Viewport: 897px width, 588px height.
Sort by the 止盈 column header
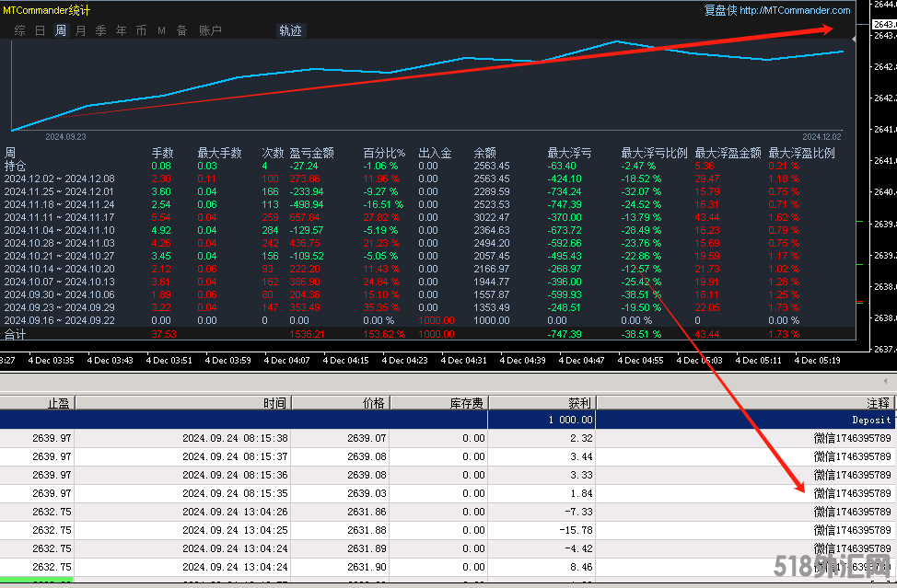57,402
